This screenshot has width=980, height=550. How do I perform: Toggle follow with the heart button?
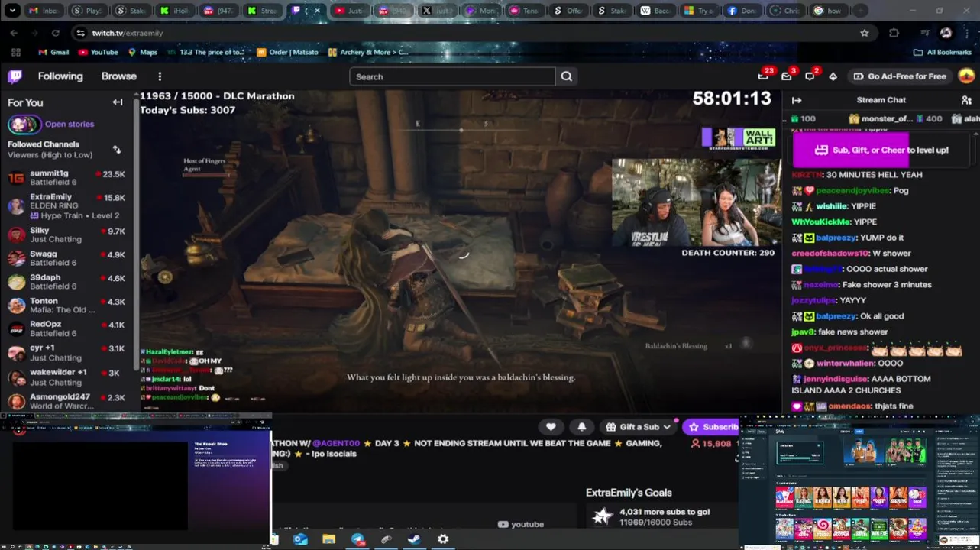[551, 427]
